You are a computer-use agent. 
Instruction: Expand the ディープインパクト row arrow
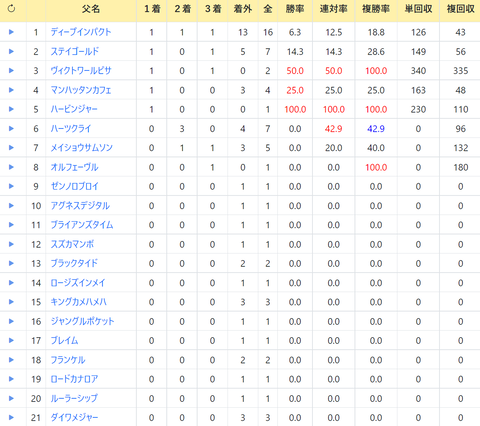point(11,32)
